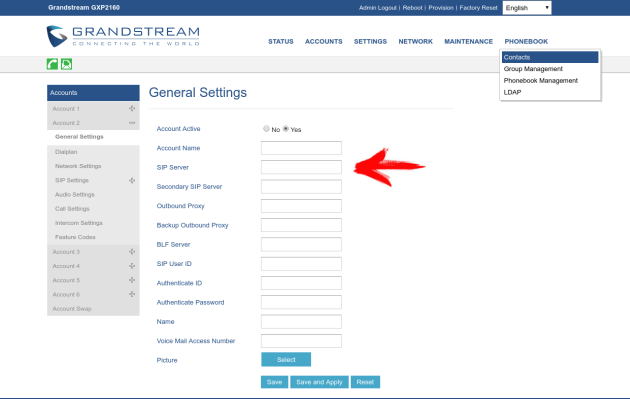Select Yes for Account Active
630x399 pixels.
[x=286, y=129]
